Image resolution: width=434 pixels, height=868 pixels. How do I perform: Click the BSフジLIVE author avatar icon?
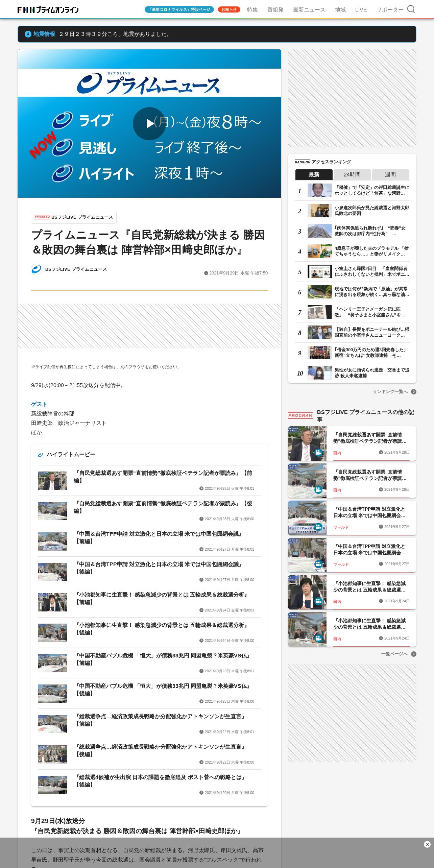coord(37,269)
